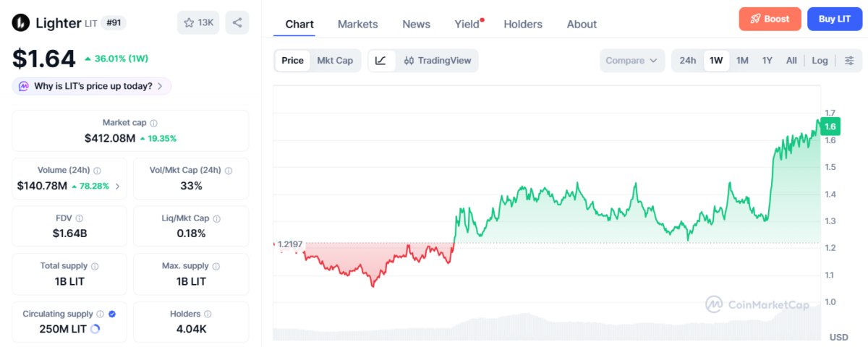The width and height of the screenshot is (868, 347).
Task: Click info icon beside Vol/Mkt Cap (24h)
Action: [x=229, y=171]
